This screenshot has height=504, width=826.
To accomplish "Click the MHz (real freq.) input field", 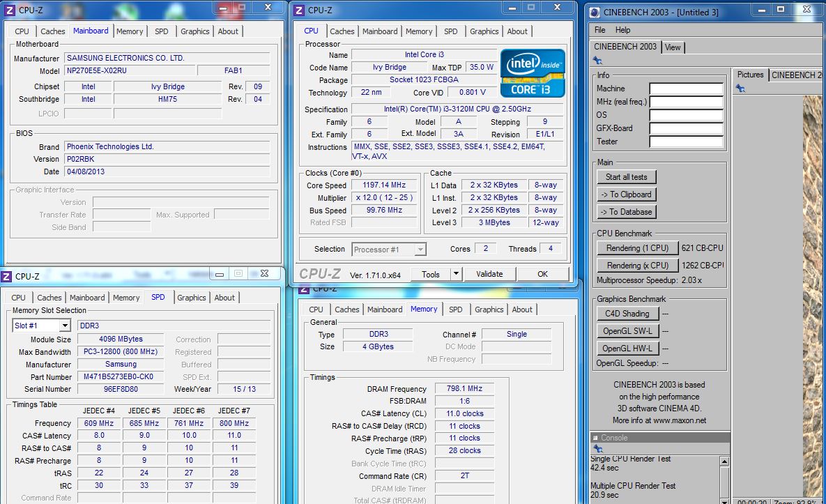I will pos(686,102).
